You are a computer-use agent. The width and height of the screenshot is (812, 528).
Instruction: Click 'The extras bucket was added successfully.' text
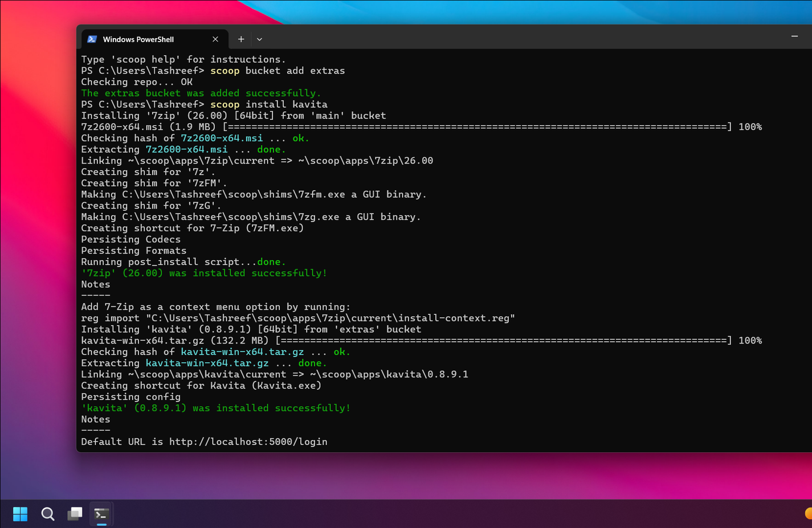pyautogui.click(x=201, y=93)
